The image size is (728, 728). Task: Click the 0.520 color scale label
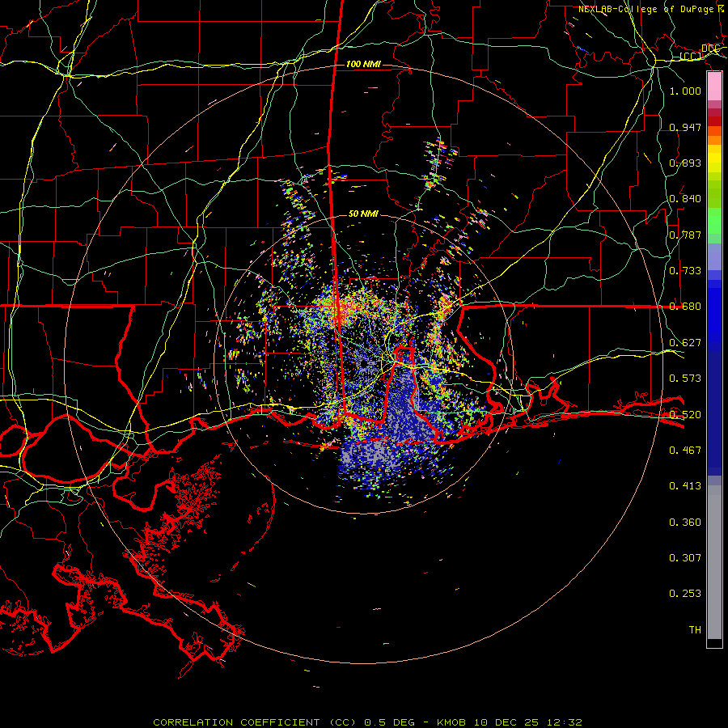click(685, 415)
